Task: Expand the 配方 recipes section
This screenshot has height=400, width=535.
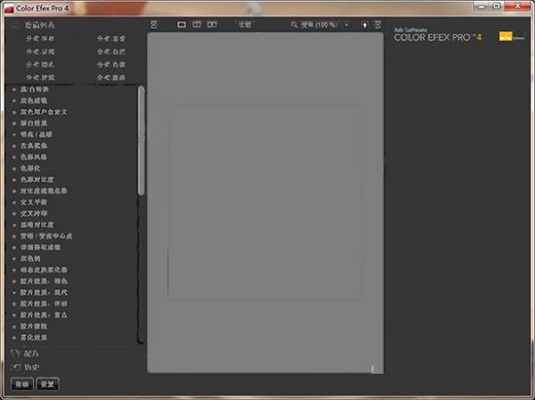Action: pos(31,354)
